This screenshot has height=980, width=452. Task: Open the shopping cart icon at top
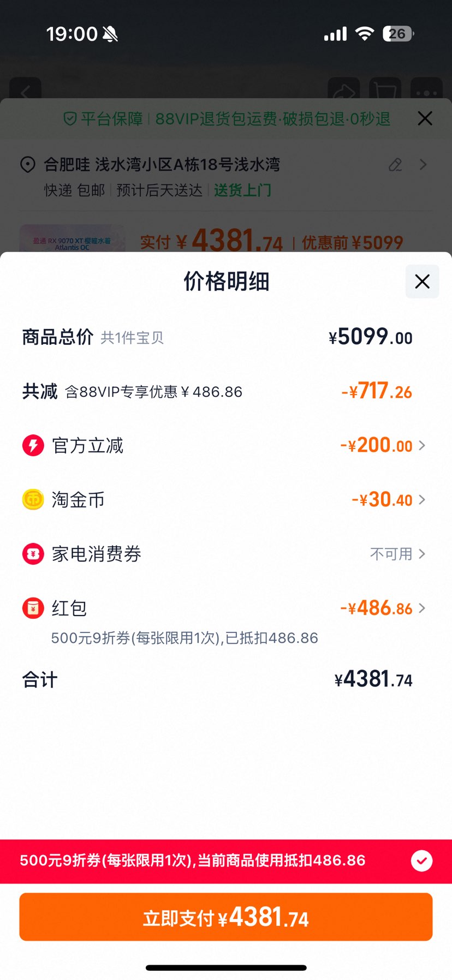[x=385, y=91]
